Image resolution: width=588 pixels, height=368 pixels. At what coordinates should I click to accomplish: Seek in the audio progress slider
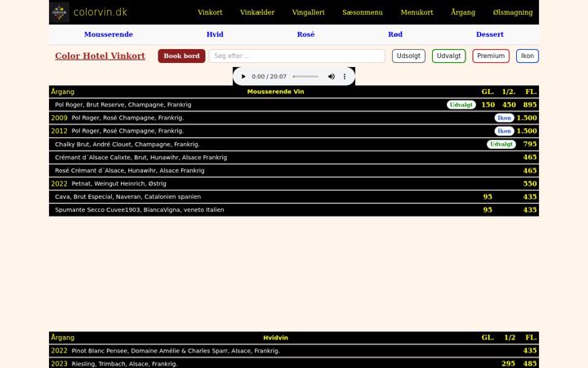click(306, 77)
